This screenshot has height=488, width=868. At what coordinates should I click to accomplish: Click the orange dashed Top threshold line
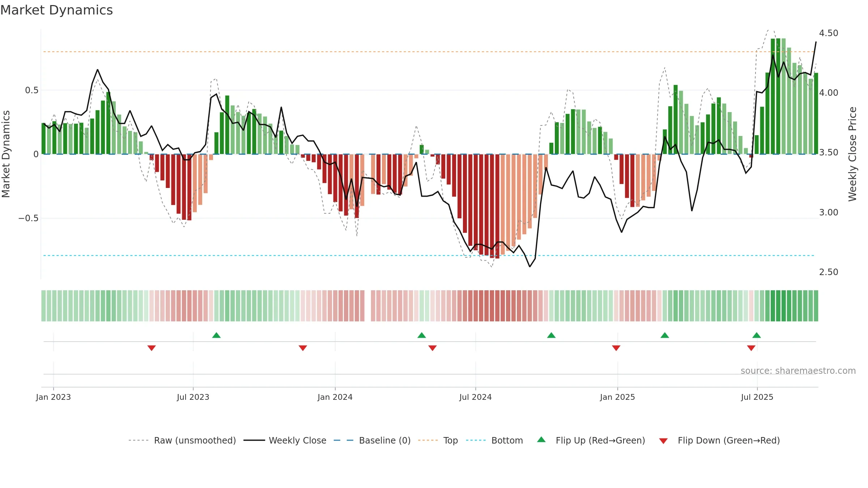[x=429, y=52]
